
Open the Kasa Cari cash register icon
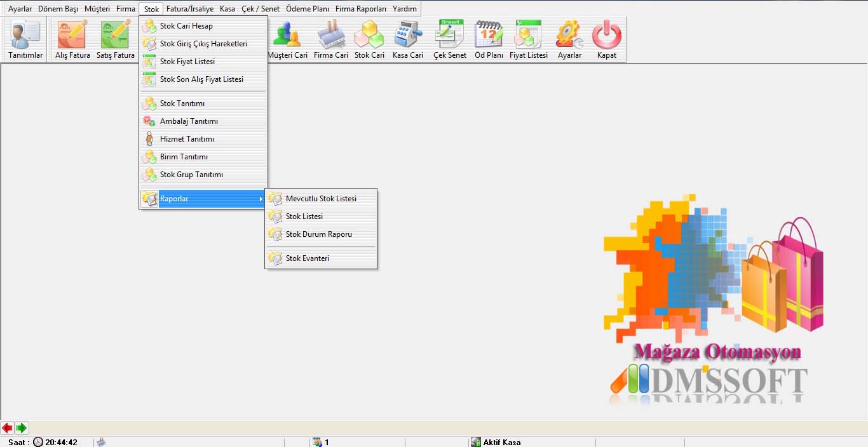(407, 39)
